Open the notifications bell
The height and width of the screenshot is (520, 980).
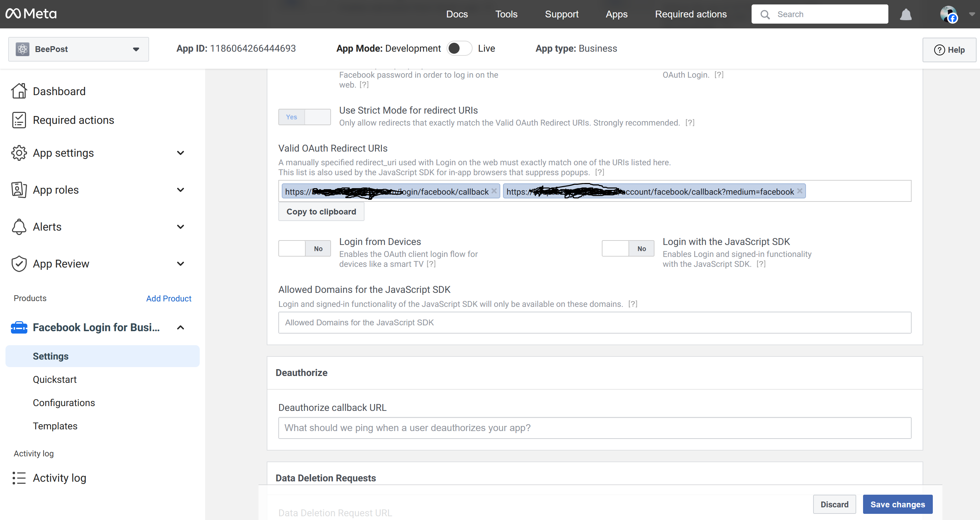[905, 14]
